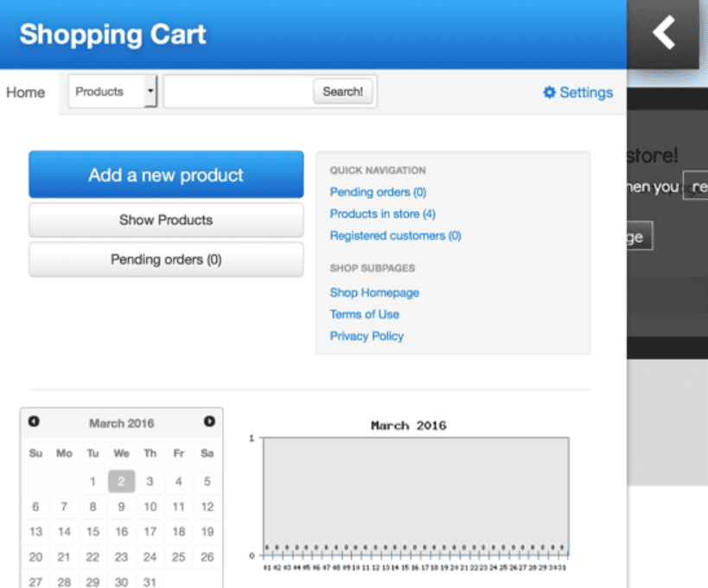The height and width of the screenshot is (588, 708).
Task: Select March 22 in the calendar
Action: (x=92, y=557)
